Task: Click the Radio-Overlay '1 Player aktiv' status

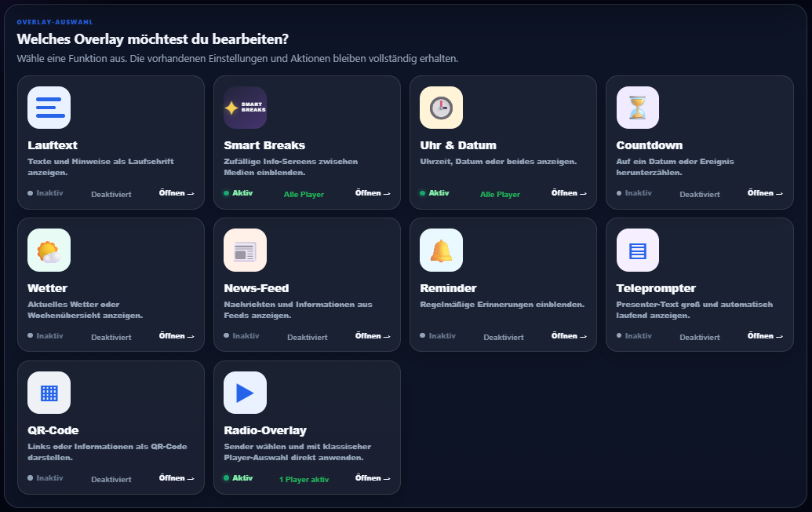Action: tap(304, 479)
